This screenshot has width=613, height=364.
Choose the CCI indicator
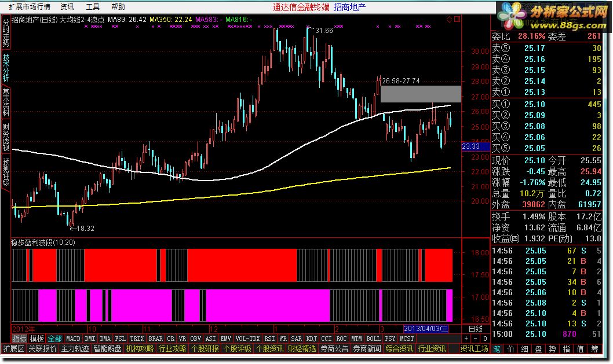click(x=326, y=339)
